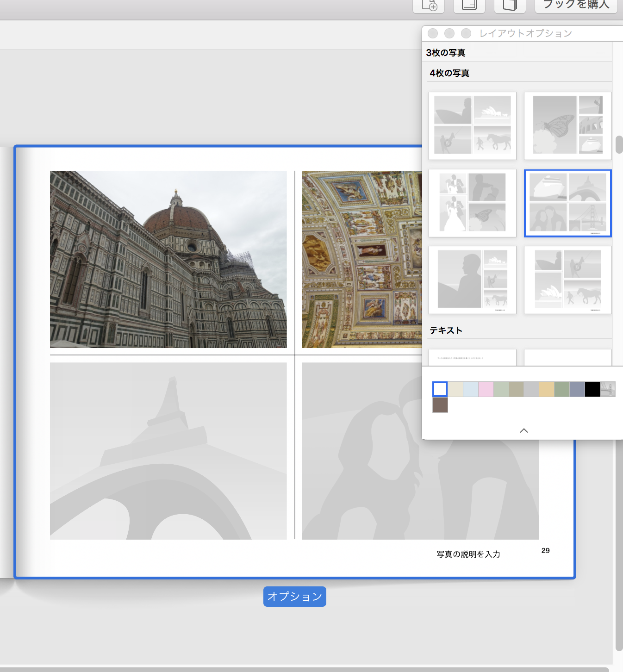Pick the tan background color swatch
The height and width of the screenshot is (672, 623).
[516, 389]
